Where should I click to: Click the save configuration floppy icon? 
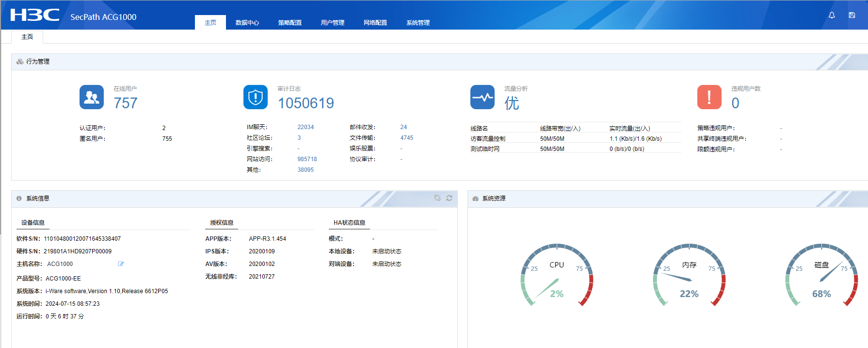pyautogui.click(x=852, y=15)
